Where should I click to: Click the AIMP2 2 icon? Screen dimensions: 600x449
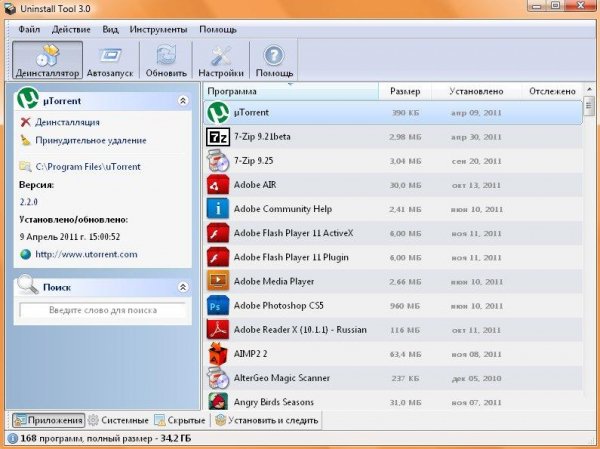218,354
